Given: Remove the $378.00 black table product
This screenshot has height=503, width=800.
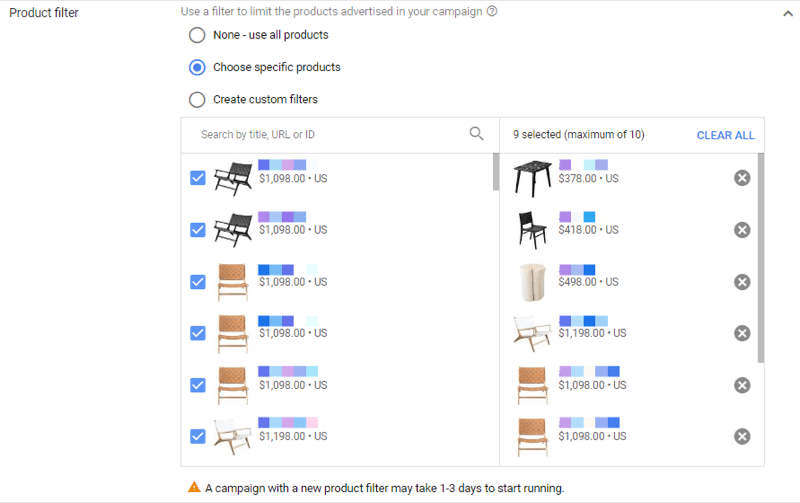Looking at the screenshot, I should [742, 178].
